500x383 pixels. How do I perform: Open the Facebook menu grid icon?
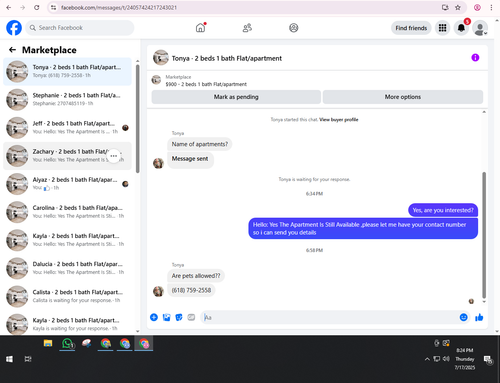coord(442,28)
